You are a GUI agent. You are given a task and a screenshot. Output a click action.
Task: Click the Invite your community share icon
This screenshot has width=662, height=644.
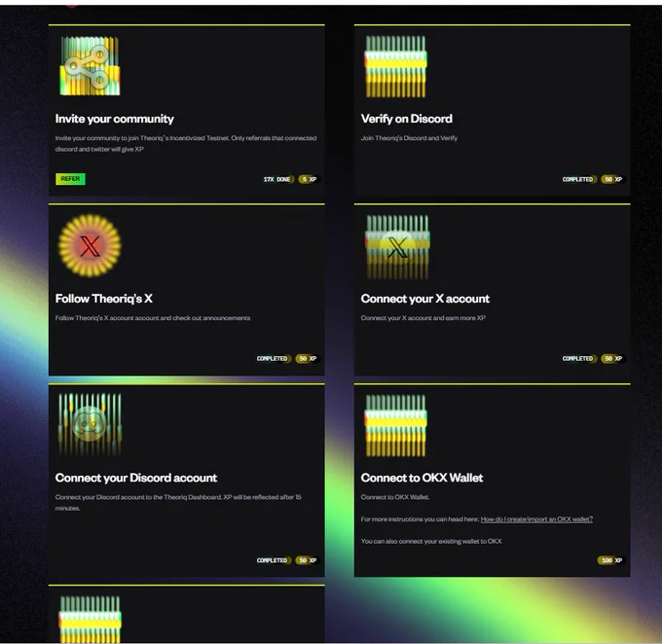(x=90, y=66)
